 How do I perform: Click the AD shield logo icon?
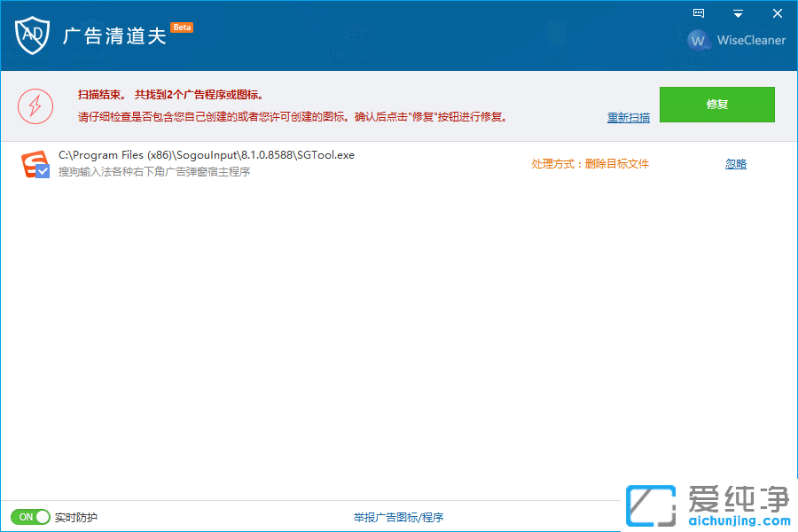tap(32, 35)
